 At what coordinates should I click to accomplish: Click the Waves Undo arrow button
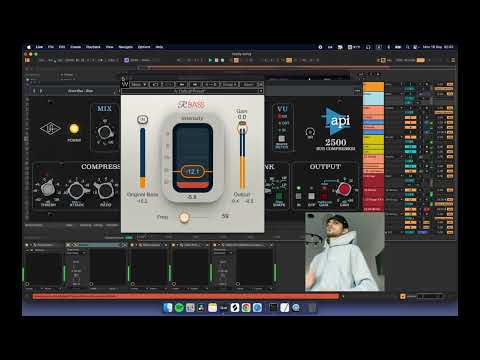156,85
